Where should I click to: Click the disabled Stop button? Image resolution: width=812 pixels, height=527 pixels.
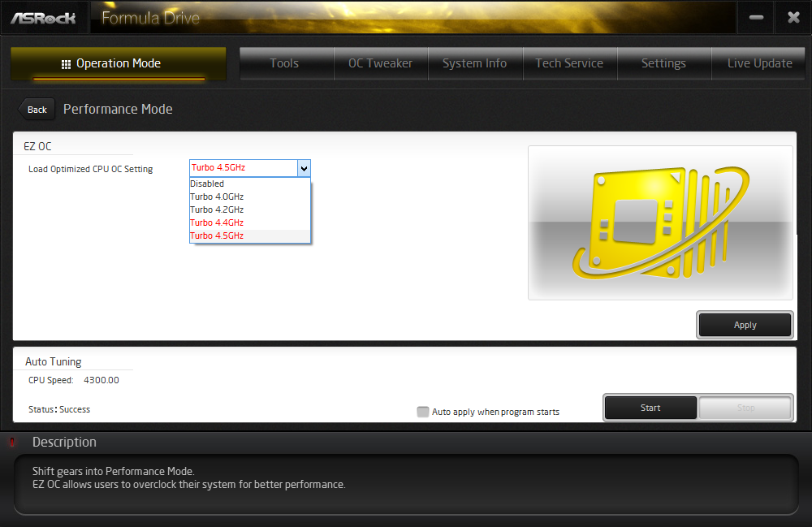coord(745,408)
